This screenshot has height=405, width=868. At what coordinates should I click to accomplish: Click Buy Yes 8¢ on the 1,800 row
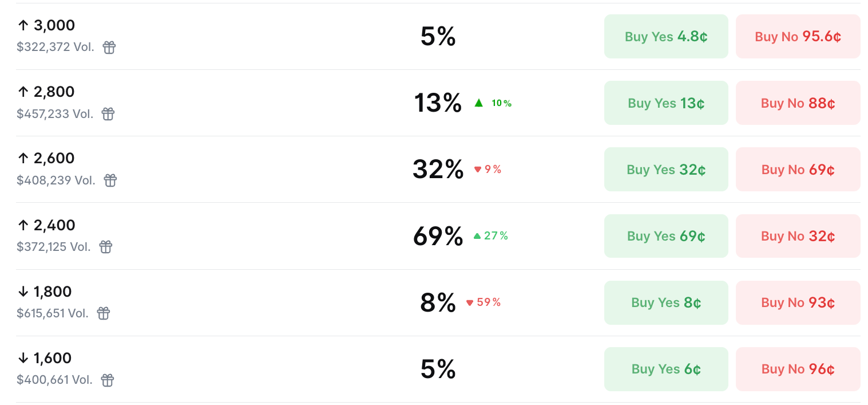click(x=666, y=302)
